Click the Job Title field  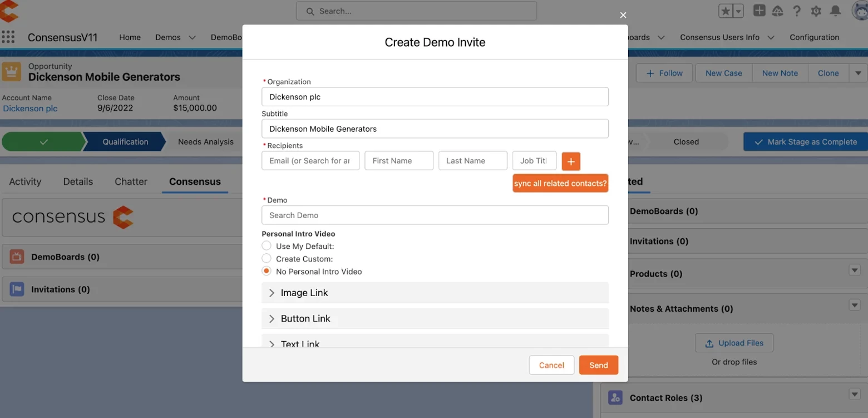pos(534,161)
